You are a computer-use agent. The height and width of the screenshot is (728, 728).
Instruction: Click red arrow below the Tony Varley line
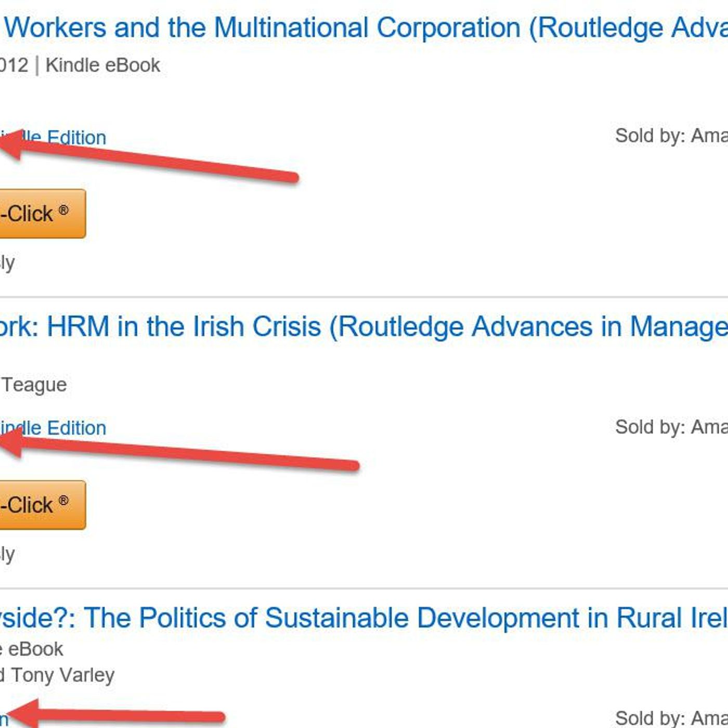(x=120, y=717)
